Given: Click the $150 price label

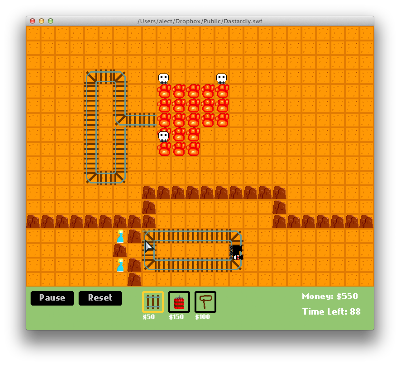Looking at the screenshot, I should [176, 317].
